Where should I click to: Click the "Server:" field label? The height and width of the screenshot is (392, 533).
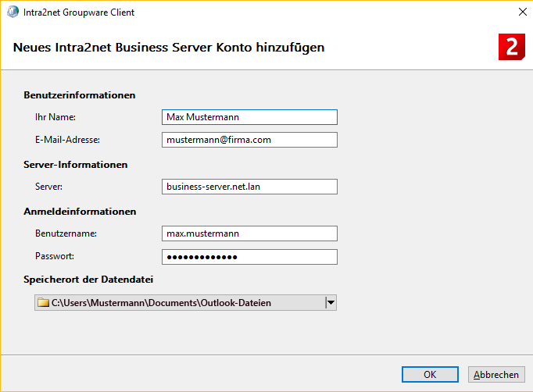point(48,187)
